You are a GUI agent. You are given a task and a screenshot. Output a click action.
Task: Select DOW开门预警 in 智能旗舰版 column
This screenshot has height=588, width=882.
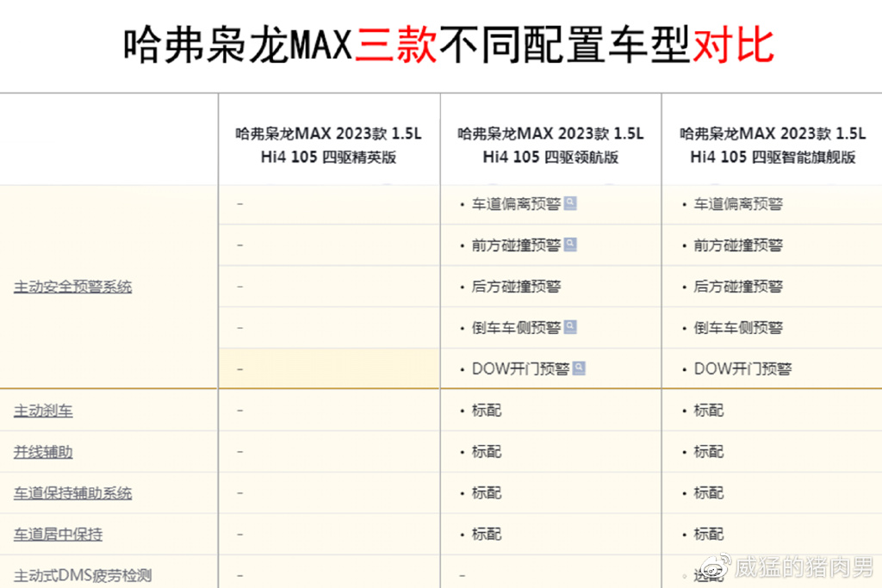(742, 368)
